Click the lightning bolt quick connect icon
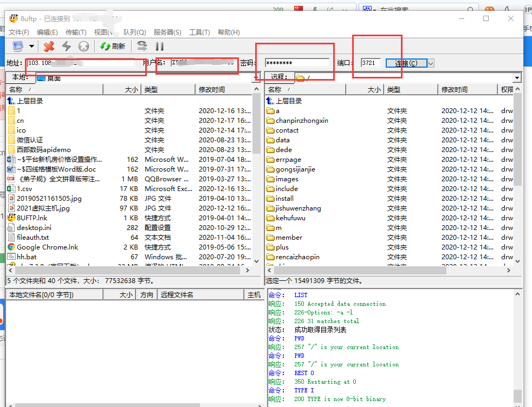This screenshot has width=532, height=407. [x=66, y=47]
